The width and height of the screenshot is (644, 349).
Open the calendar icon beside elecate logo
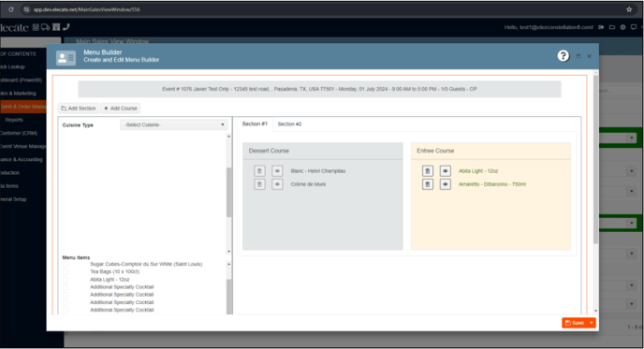(36, 27)
